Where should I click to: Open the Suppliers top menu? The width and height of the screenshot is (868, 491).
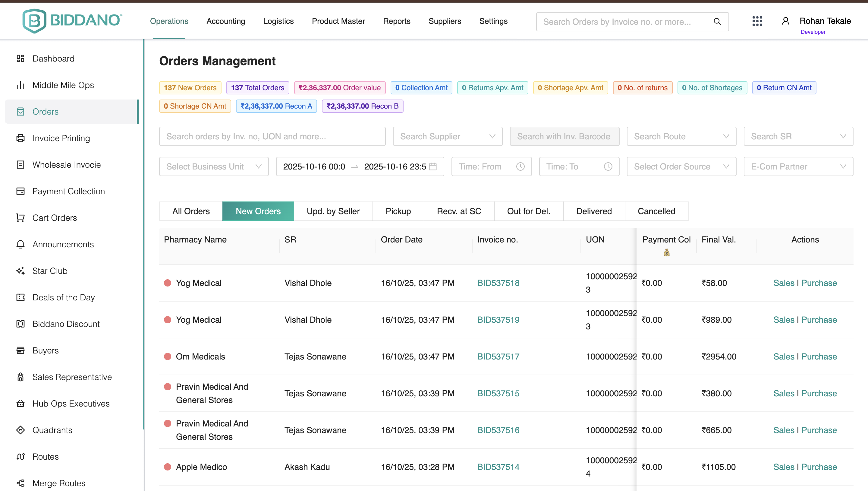445,21
